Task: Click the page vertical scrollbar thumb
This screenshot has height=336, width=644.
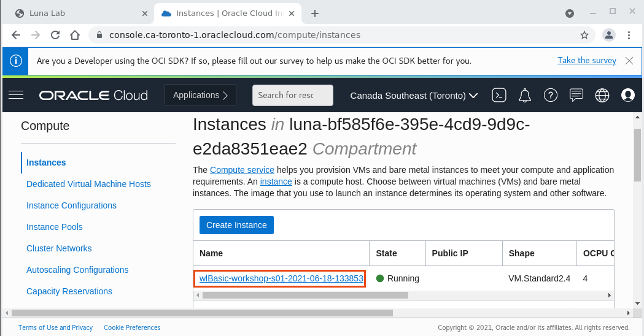Action: tap(637, 155)
